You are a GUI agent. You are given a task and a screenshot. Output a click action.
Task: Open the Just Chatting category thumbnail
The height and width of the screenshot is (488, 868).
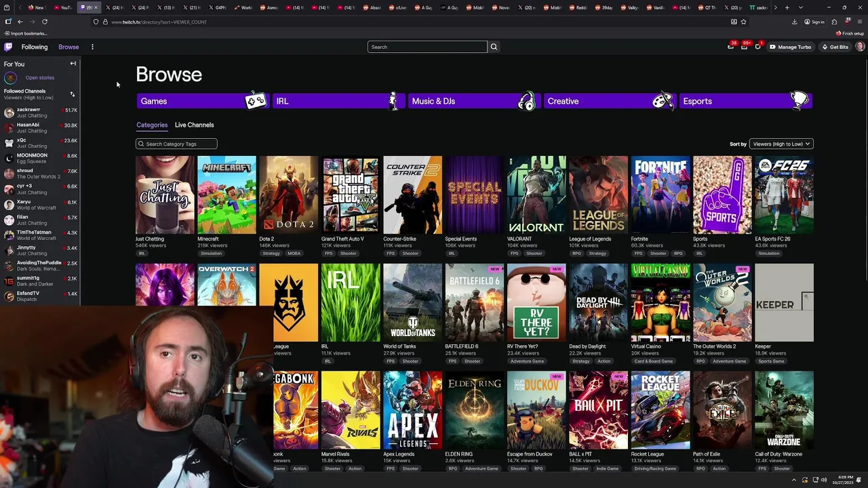tap(165, 195)
